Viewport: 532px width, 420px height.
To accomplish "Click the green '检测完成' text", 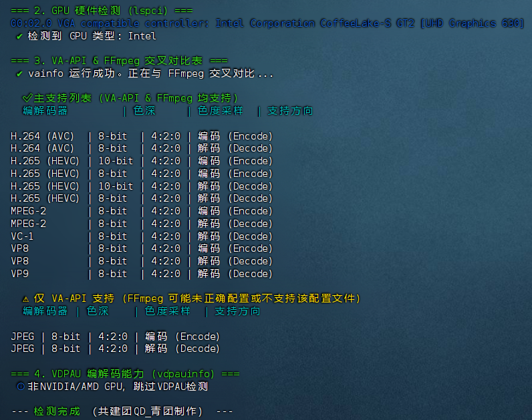I will (x=57, y=411).
